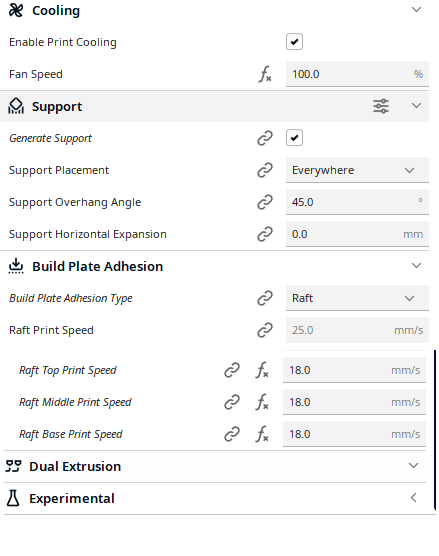Collapse the Cooling section chevron

pyautogui.click(x=416, y=10)
